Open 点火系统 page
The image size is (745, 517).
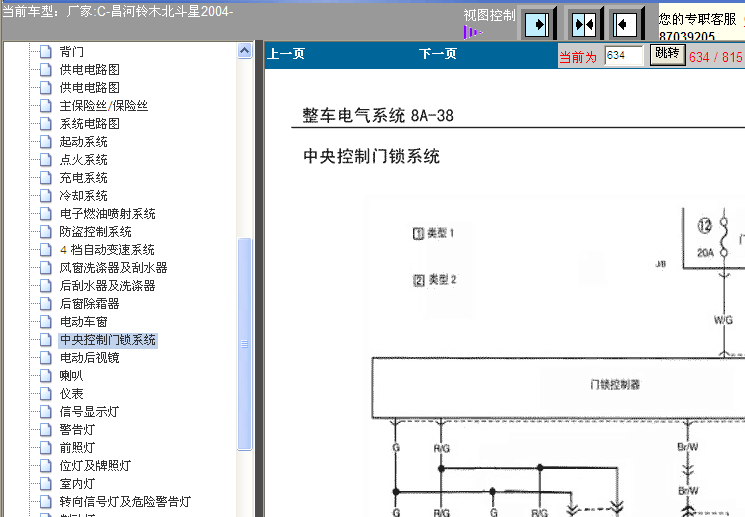[84, 160]
